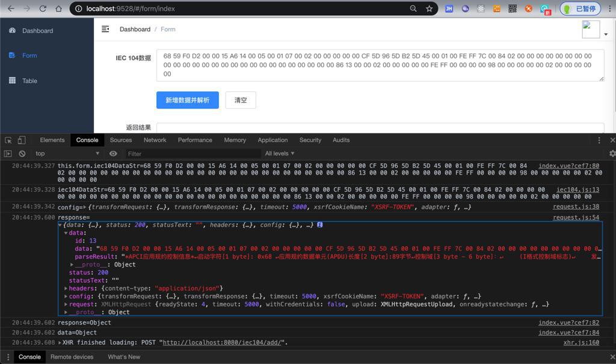Bookmark this page with star icon

[429, 8]
